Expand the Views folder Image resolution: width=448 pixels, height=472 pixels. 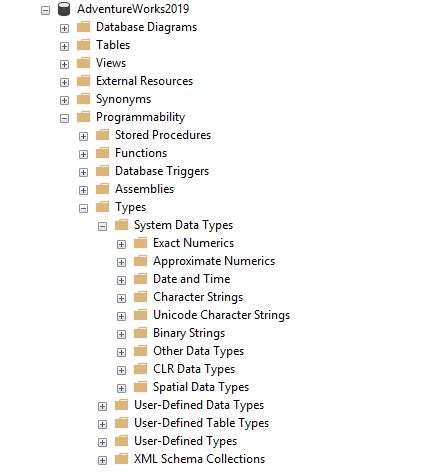64,64
